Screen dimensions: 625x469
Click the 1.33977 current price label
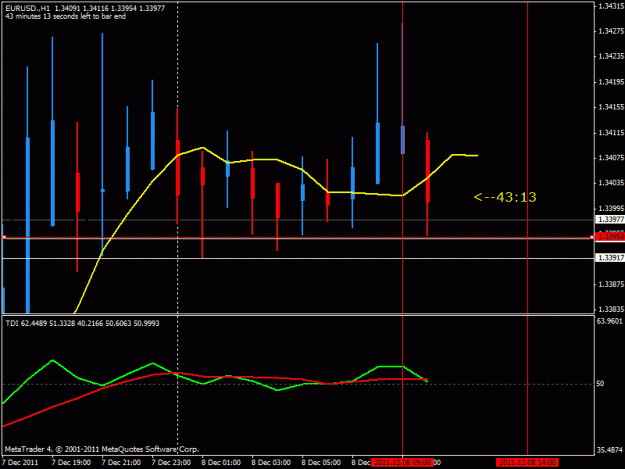(x=610, y=220)
